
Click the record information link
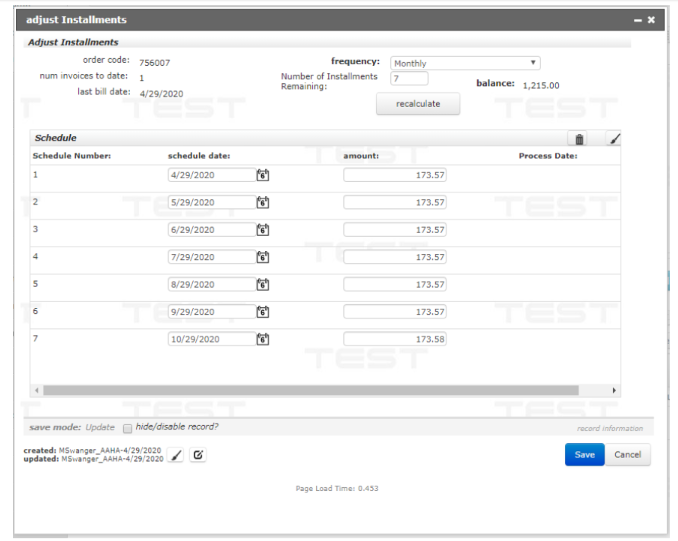(609, 428)
